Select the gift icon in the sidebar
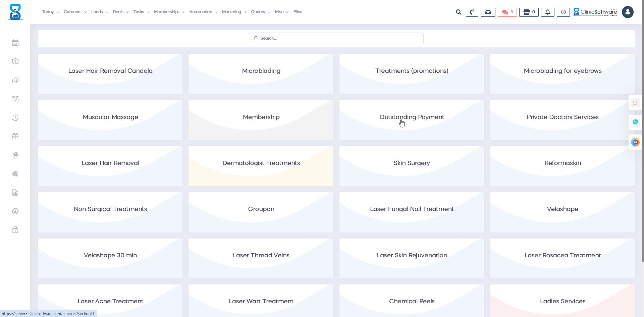This screenshot has width=644, height=317. (15, 136)
